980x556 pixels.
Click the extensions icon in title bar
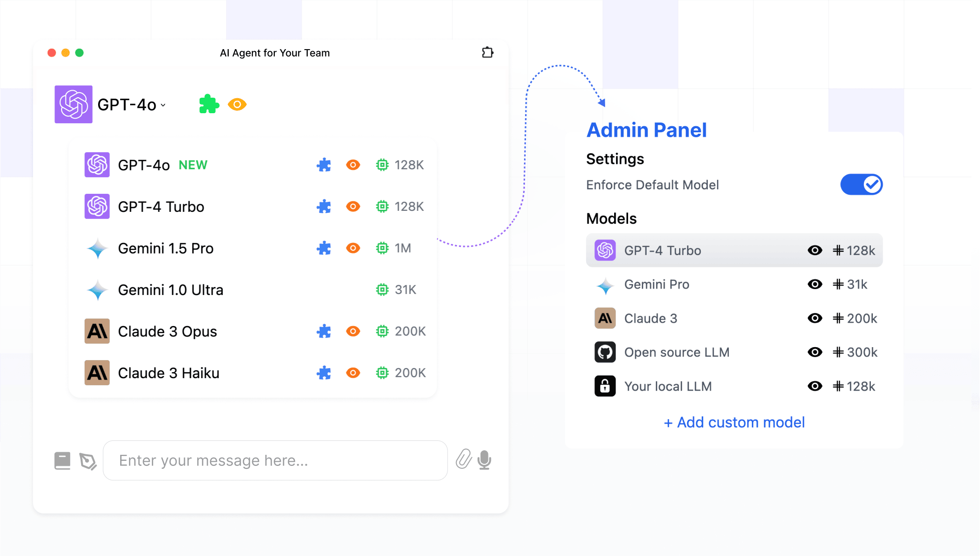[487, 53]
